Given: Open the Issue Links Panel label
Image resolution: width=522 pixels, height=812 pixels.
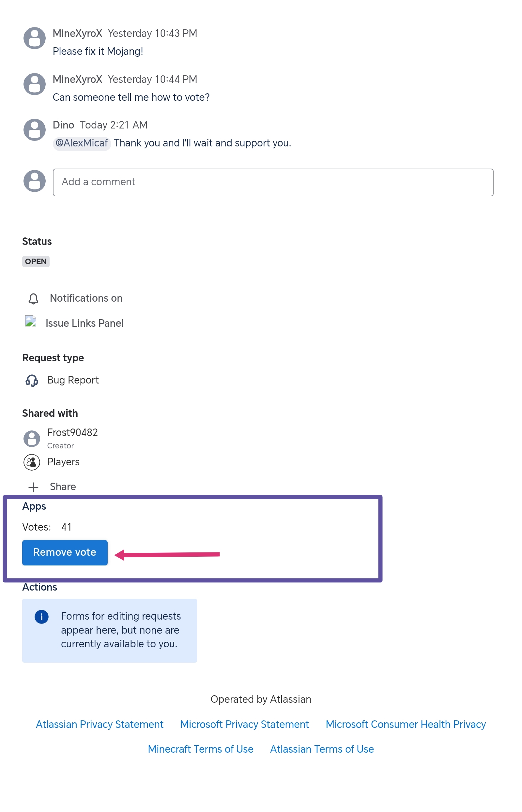Looking at the screenshot, I should tap(84, 323).
